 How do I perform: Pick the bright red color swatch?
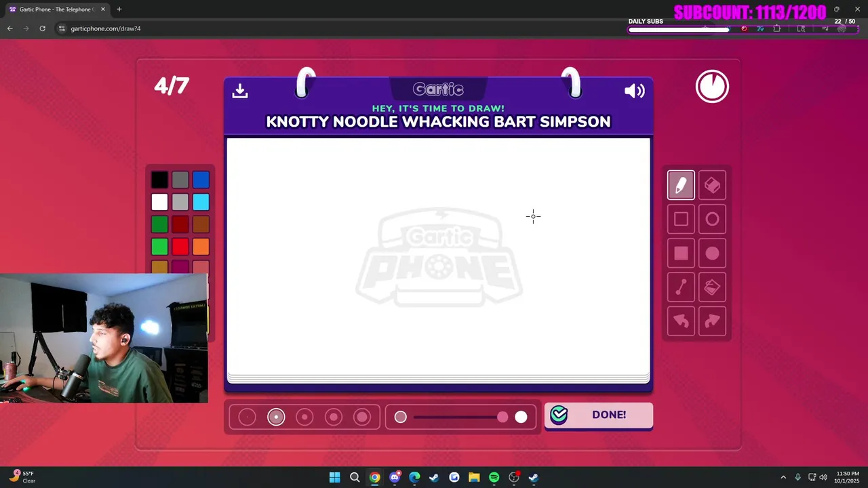[180, 247]
